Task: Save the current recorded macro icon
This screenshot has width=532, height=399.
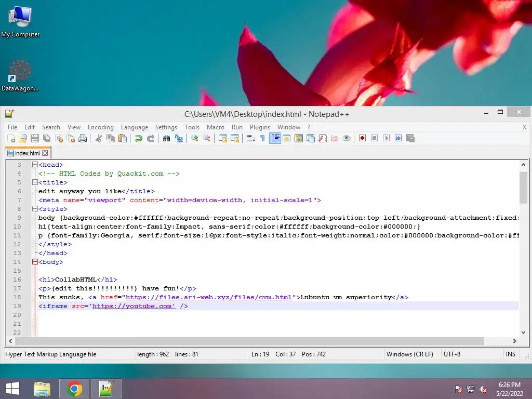Action: coord(410,138)
